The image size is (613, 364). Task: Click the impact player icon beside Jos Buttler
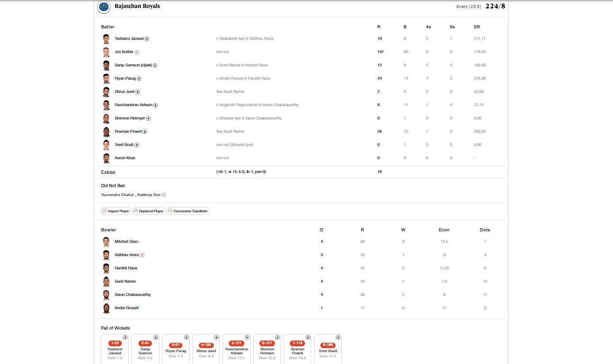click(137, 52)
